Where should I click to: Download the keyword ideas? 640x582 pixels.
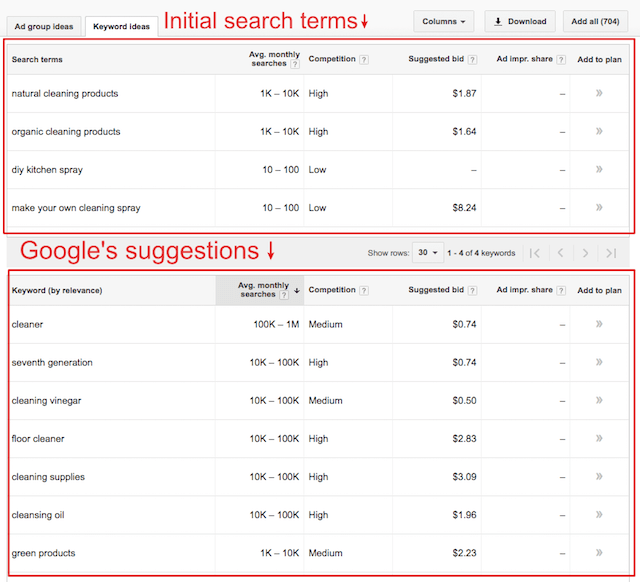click(x=520, y=21)
